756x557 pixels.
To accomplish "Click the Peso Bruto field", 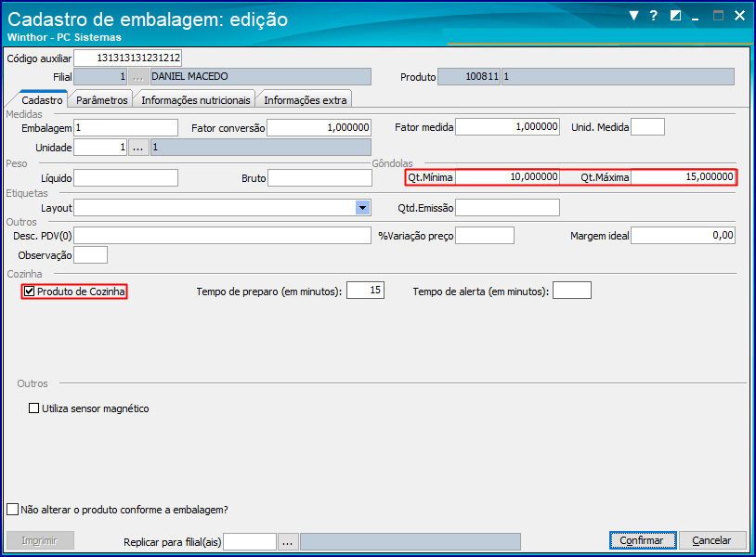I will pyautogui.click(x=319, y=178).
